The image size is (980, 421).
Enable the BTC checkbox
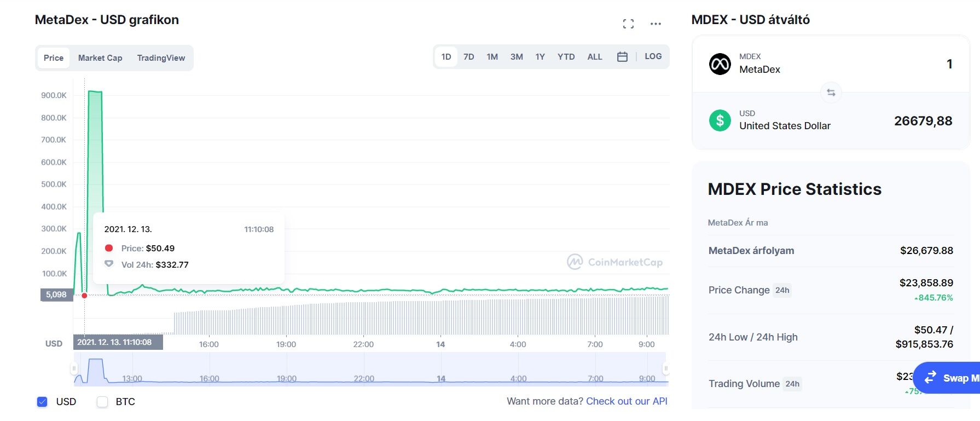point(102,402)
